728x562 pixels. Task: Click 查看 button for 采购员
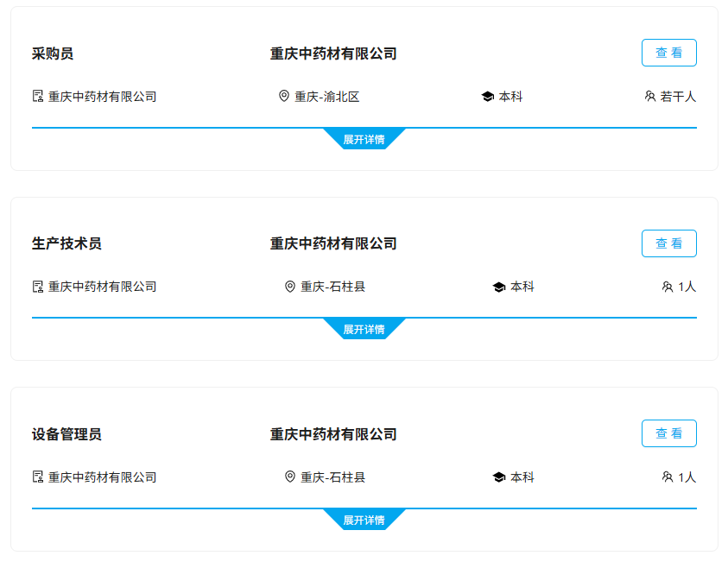click(x=669, y=53)
